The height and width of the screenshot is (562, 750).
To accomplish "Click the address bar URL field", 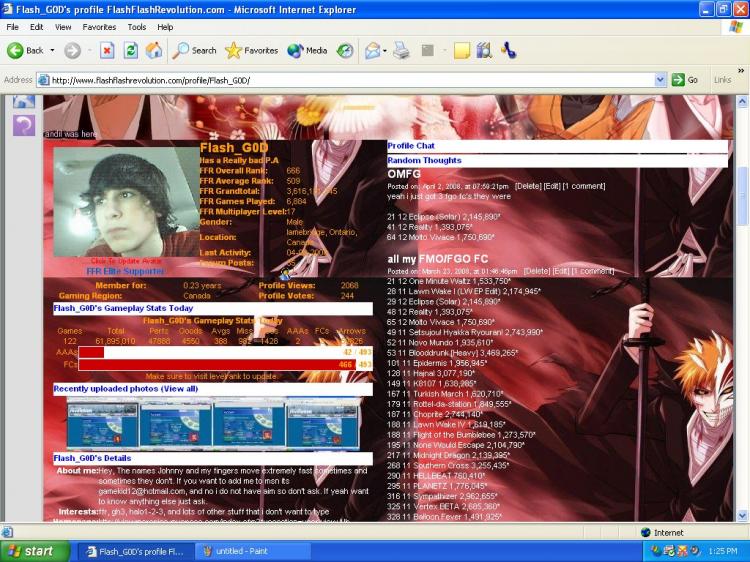I will tap(350, 80).
